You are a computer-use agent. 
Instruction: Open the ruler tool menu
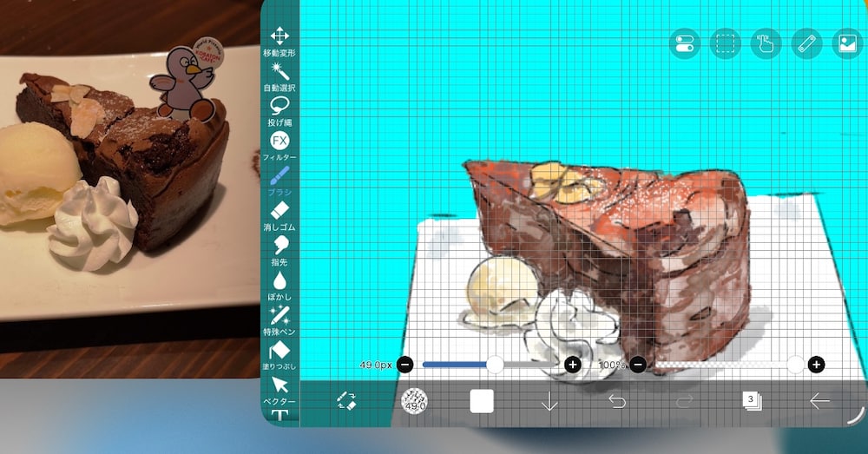806,43
